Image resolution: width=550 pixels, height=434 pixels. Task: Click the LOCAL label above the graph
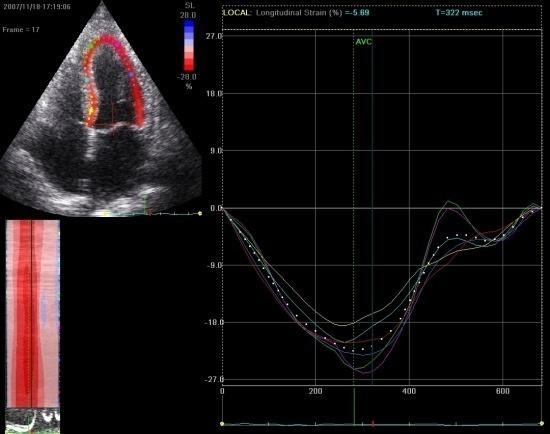click(237, 13)
